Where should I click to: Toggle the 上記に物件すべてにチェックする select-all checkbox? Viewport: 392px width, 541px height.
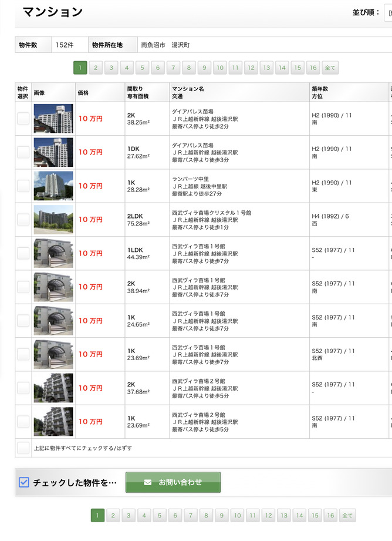(x=23, y=448)
